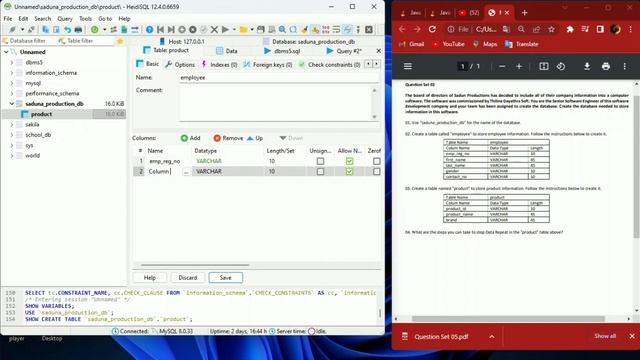This screenshot has width=640, height=360.
Task: Click Show all downloads in Chrome
Action: pyautogui.click(x=605, y=336)
